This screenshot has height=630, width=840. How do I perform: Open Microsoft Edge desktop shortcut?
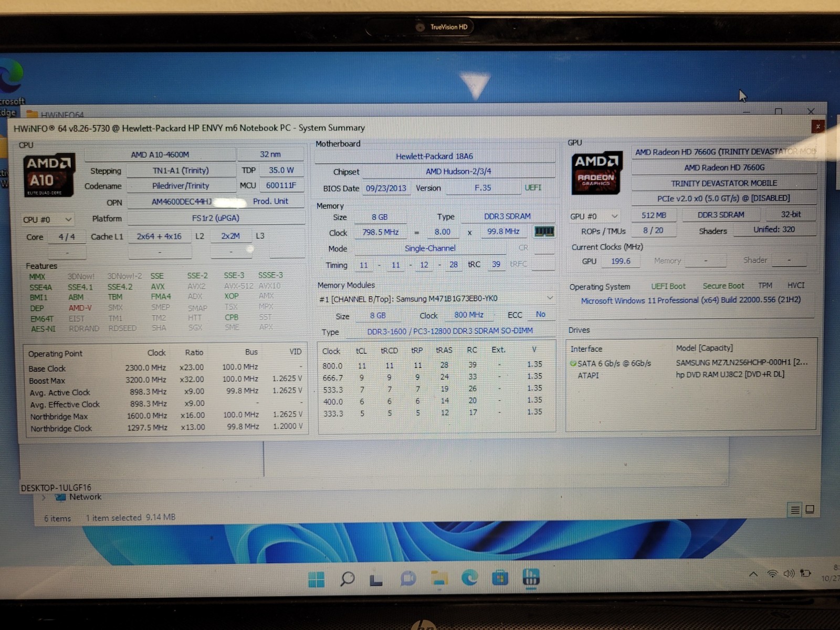[12, 87]
